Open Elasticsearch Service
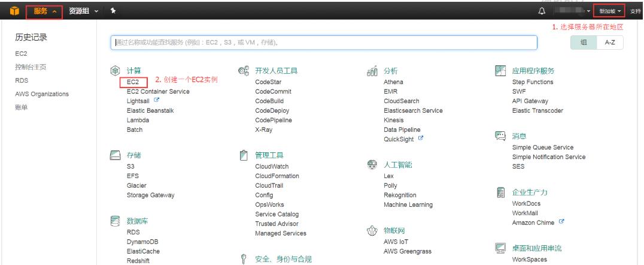 coord(413,111)
